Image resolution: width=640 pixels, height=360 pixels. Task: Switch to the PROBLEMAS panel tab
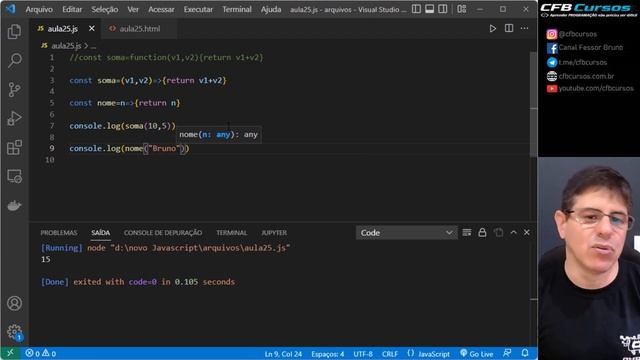tap(59, 233)
